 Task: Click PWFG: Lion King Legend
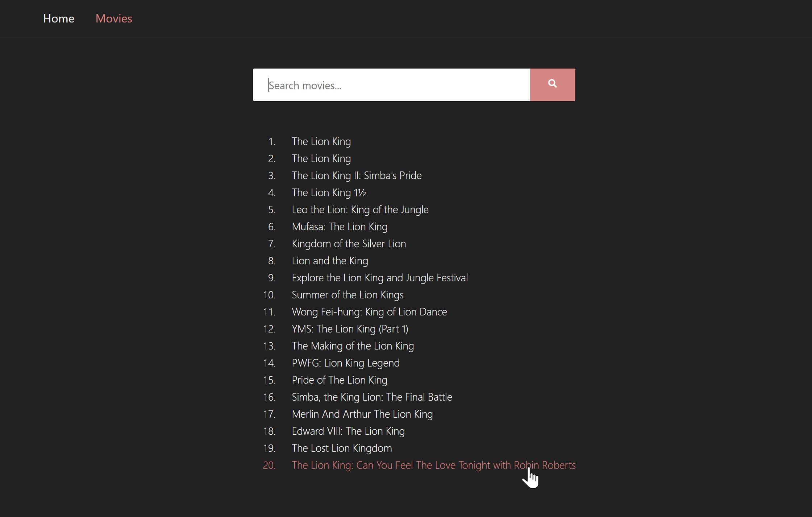click(x=345, y=363)
